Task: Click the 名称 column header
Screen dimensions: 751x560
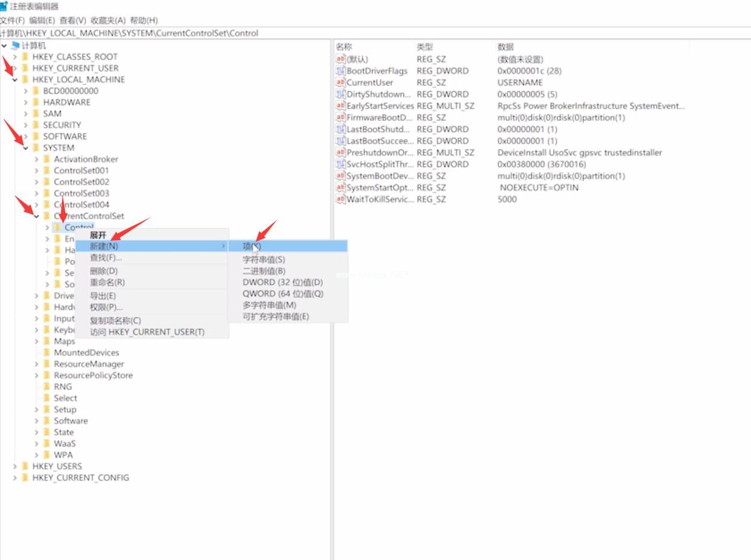Action: 344,46
